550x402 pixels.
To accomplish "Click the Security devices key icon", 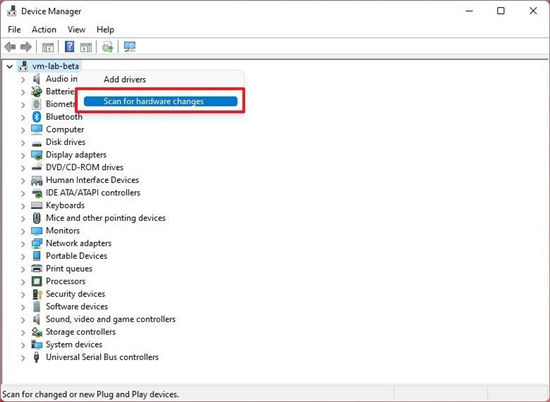I will [36, 294].
